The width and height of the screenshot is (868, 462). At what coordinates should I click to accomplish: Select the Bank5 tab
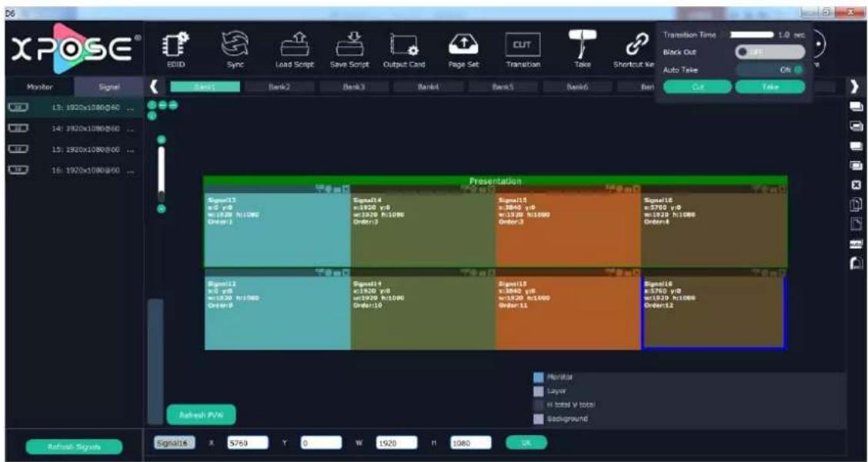502,87
